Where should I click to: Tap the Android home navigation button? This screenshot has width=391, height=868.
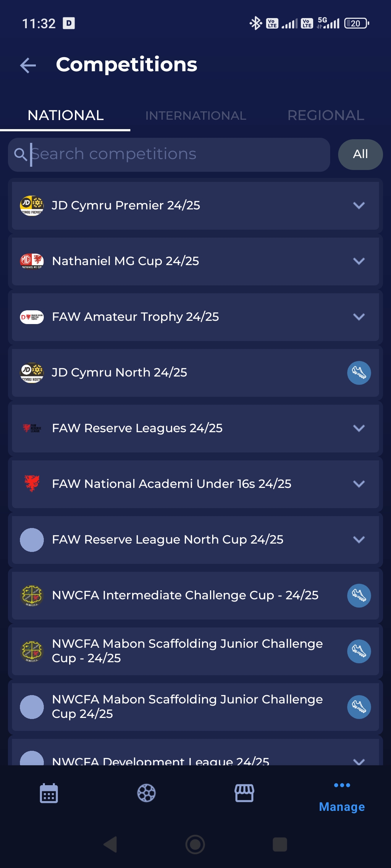pyautogui.click(x=195, y=844)
